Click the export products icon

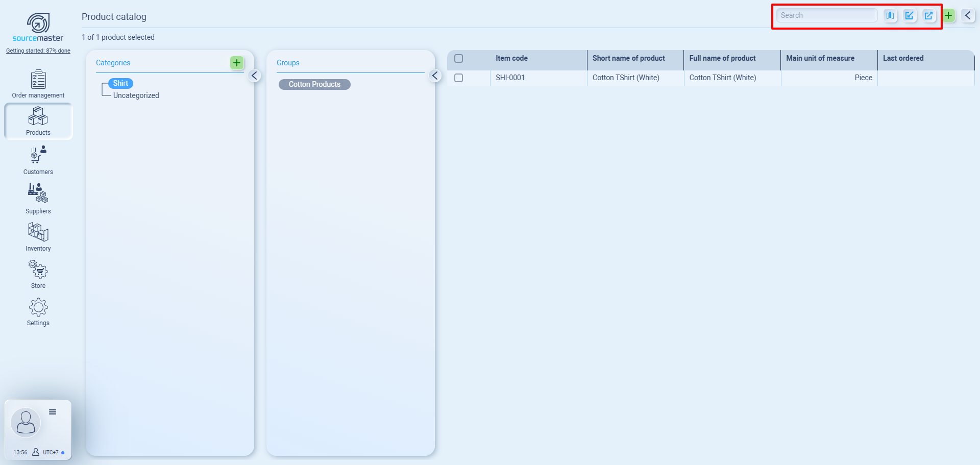tap(929, 15)
